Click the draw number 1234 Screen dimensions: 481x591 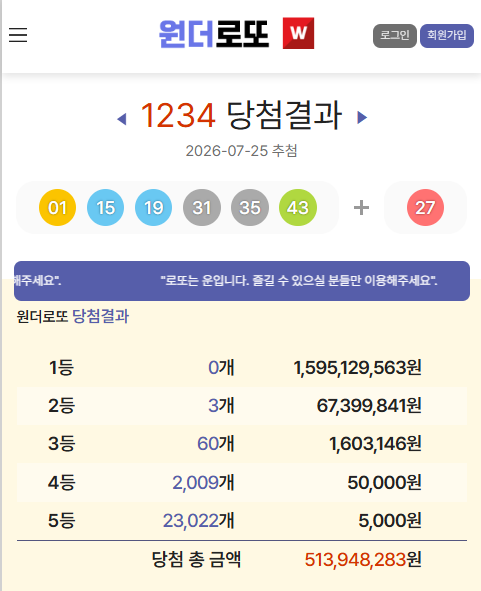coord(178,115)
